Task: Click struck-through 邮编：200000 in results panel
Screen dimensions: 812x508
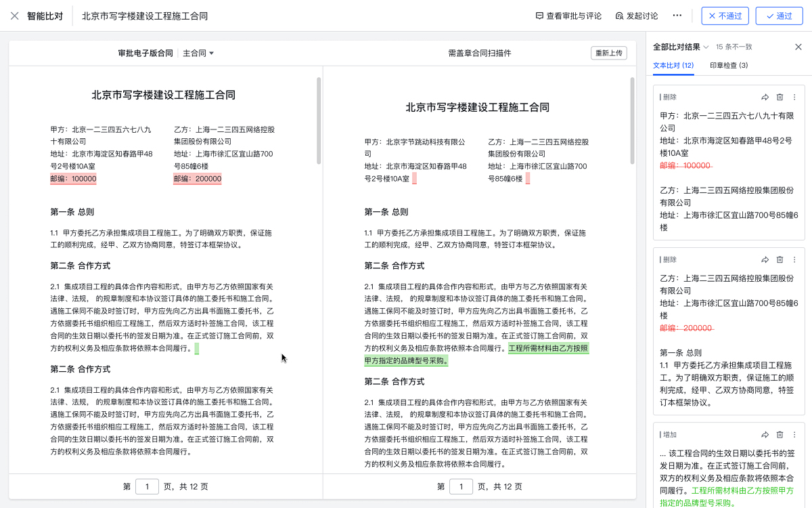Action: (x=687, y=328)
